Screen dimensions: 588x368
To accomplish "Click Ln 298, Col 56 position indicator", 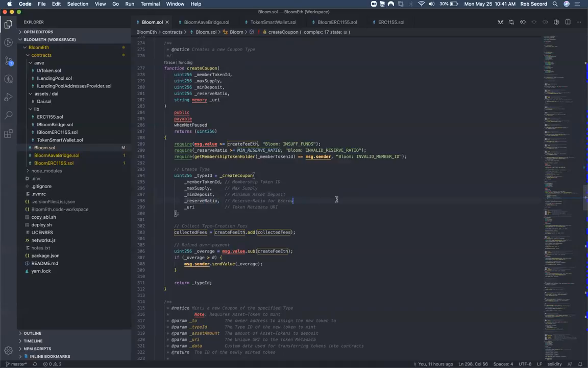I will click(473, 364).
